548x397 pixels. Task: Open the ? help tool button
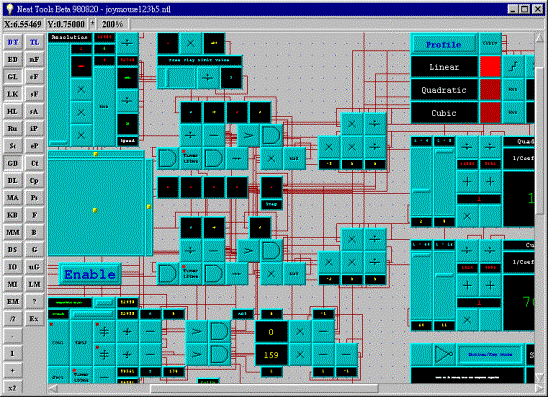34,302
